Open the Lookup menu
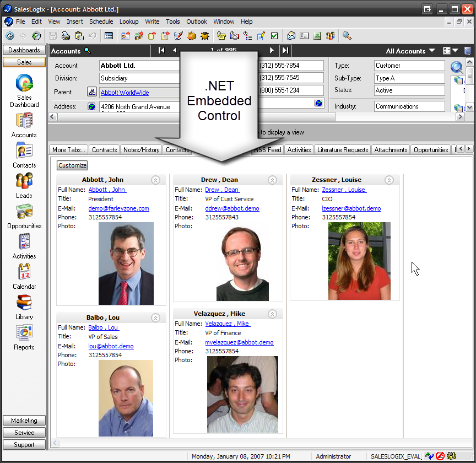This screenshot has height=463, width=476. coord(129,21)
